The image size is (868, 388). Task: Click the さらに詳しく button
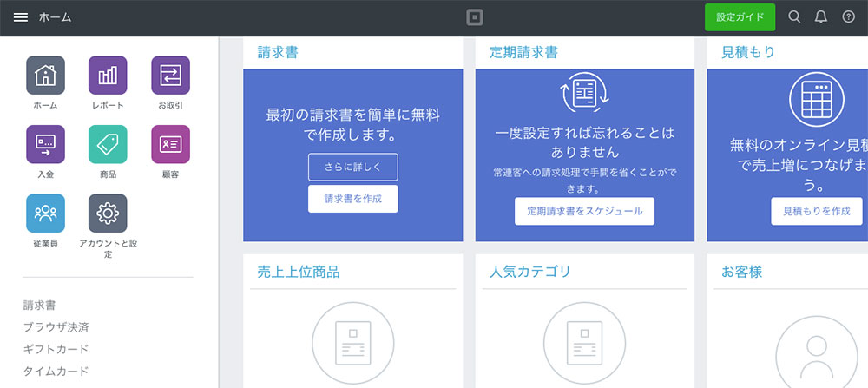353,168
